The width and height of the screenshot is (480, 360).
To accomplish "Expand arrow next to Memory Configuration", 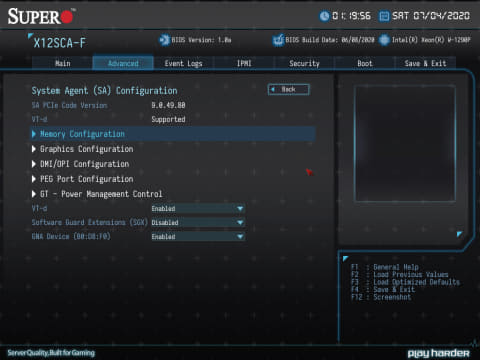I will (x=34, y=134).
